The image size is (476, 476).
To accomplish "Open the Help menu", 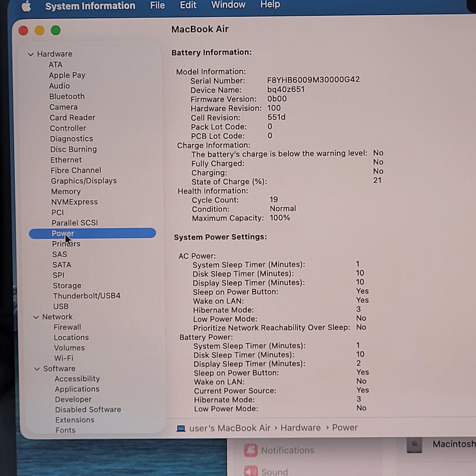I will (270, 4).
